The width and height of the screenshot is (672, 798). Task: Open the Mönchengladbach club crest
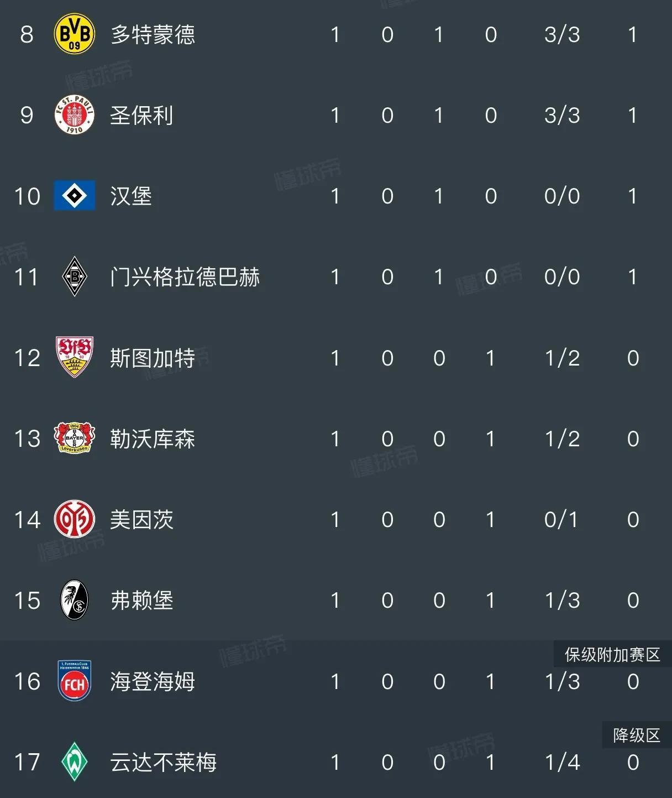[x=74, y=277]
